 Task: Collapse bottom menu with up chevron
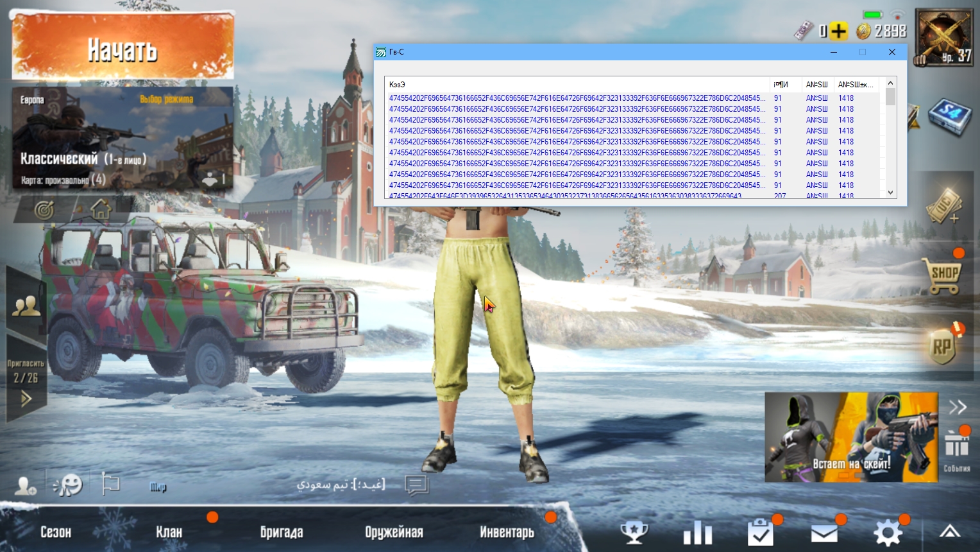coord(950,531)
